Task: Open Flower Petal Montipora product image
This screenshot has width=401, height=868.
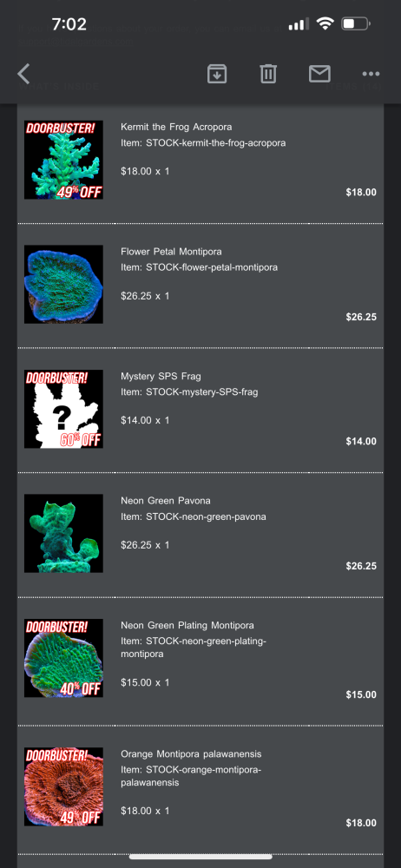Action: click(x=63, y=285)
